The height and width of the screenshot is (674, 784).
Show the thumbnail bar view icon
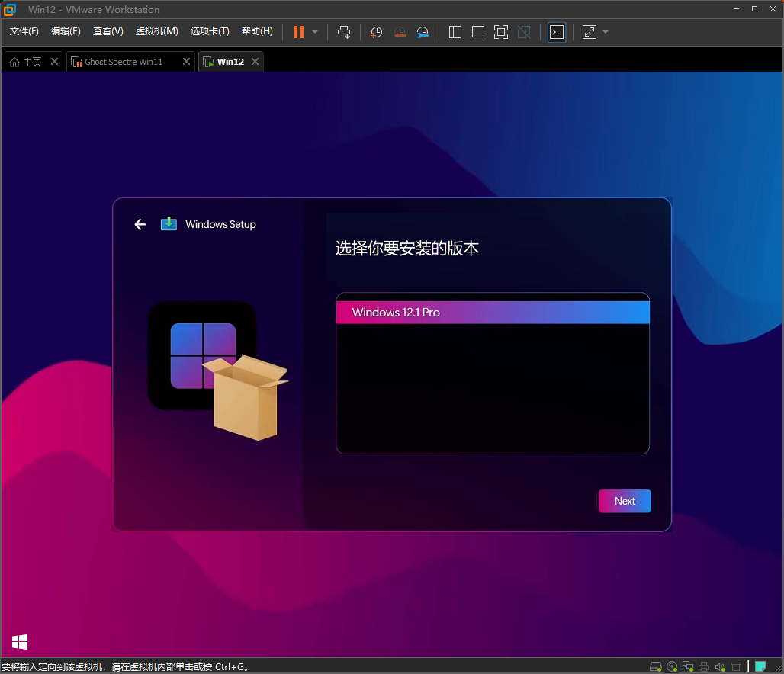[477, 32]
